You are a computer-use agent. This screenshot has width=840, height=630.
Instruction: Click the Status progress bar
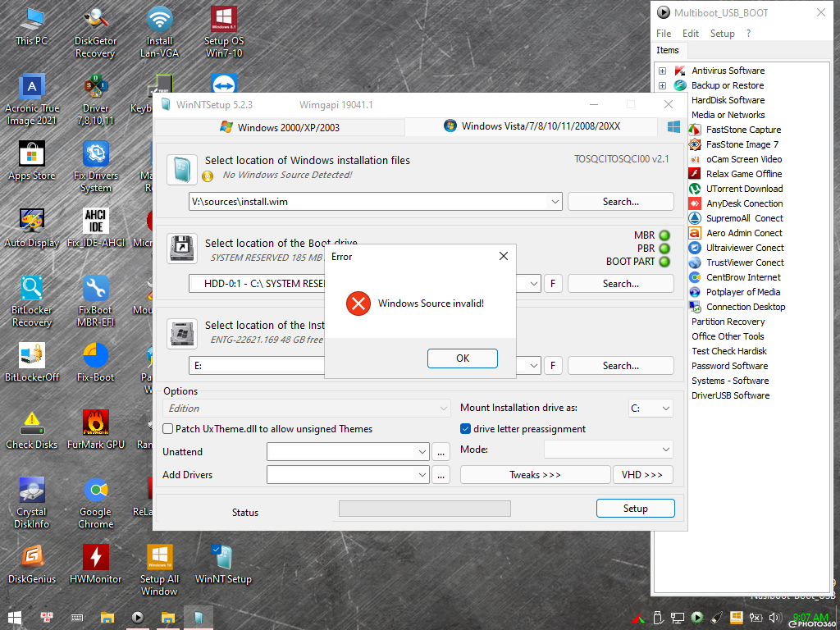425,509
